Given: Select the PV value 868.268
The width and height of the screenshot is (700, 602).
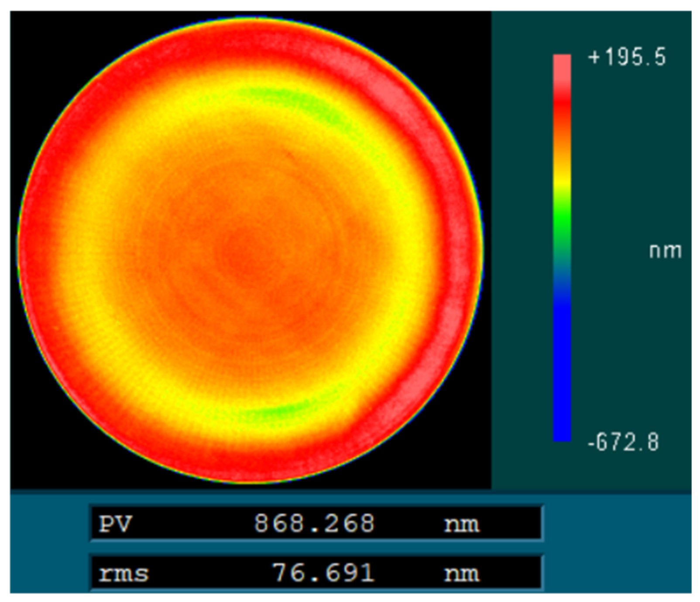Looking at the screenshot, I should [x=314, y=523].
